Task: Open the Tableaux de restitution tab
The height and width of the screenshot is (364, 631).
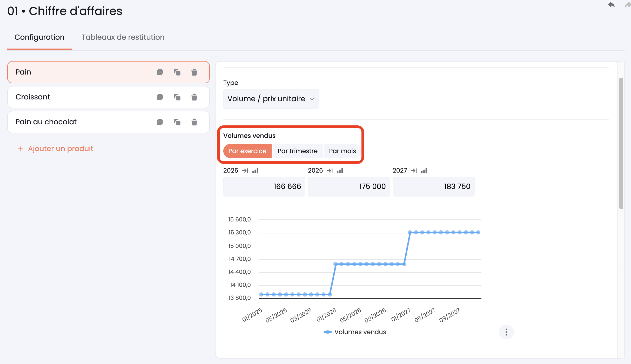Action: (x=123, y=37)
